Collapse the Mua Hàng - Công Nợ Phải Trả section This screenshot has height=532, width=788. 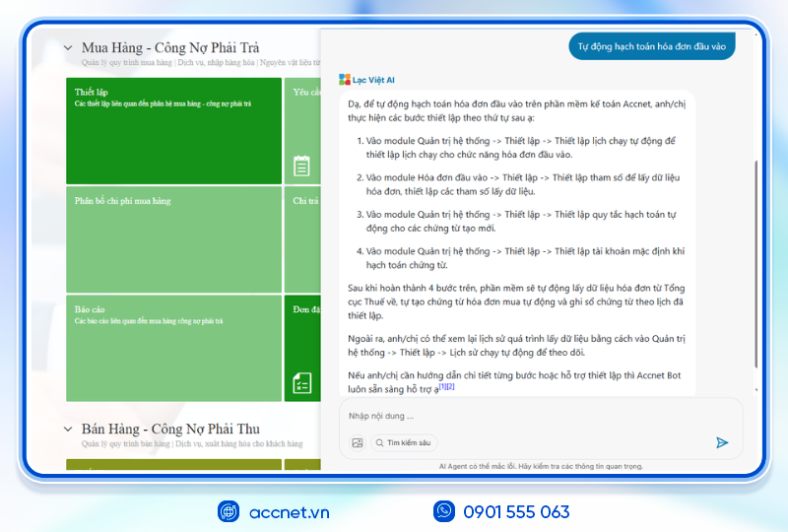pos(68,47)
